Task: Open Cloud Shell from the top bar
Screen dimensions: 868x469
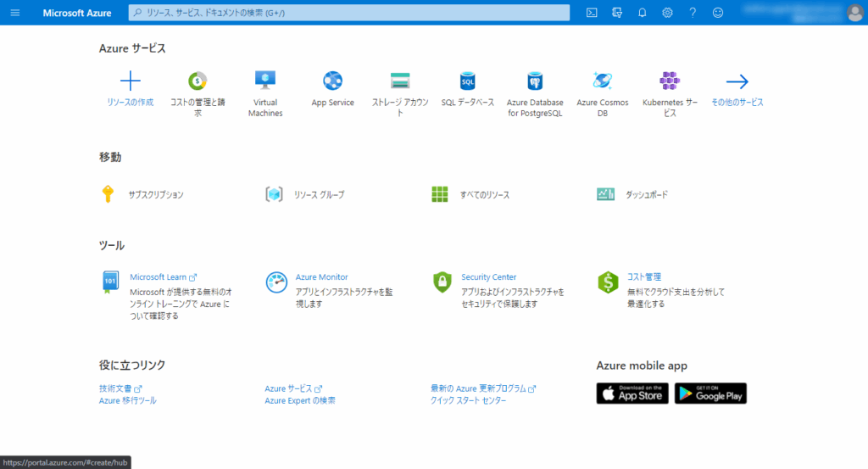Action: point(592,13)
